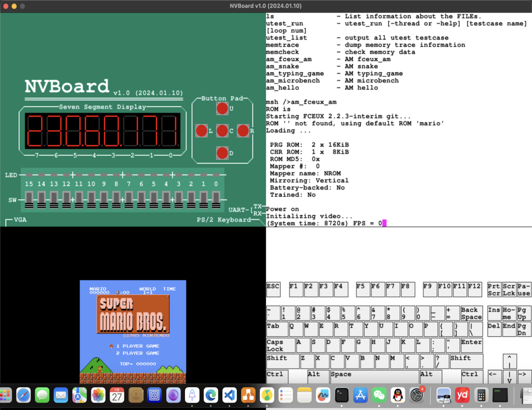Click the End key on the virtual keyboard
Viewport: 532px width, 410px height.
pyautogui.click(x=509, y=330)
